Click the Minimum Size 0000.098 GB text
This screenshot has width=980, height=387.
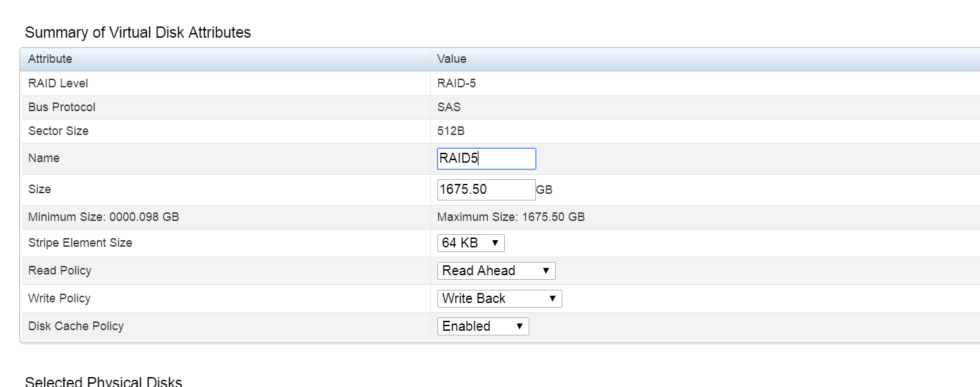(103, 217)
